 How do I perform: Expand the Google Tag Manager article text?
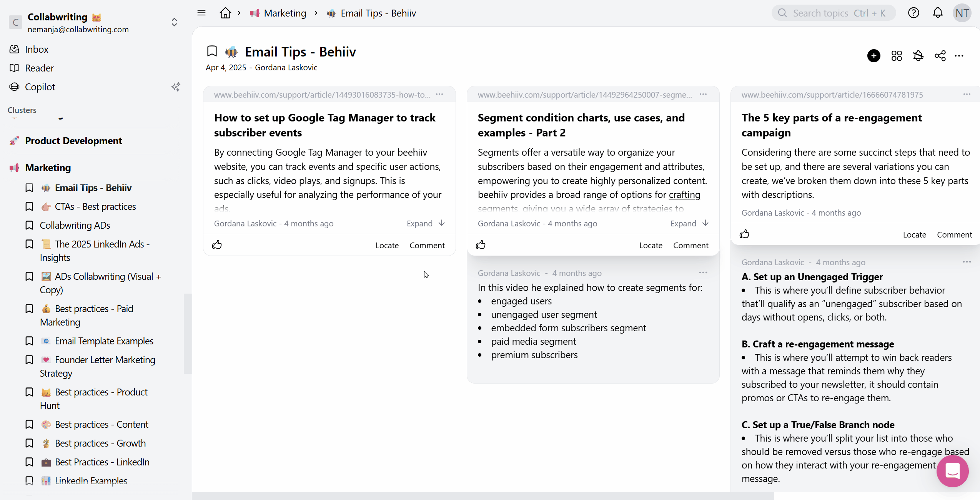425,223
